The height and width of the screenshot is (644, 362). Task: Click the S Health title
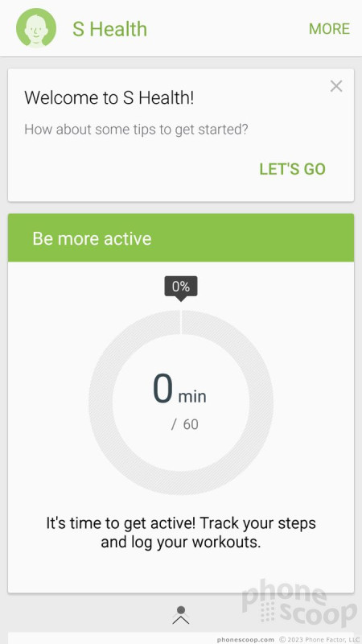click(x=109, y=29)
